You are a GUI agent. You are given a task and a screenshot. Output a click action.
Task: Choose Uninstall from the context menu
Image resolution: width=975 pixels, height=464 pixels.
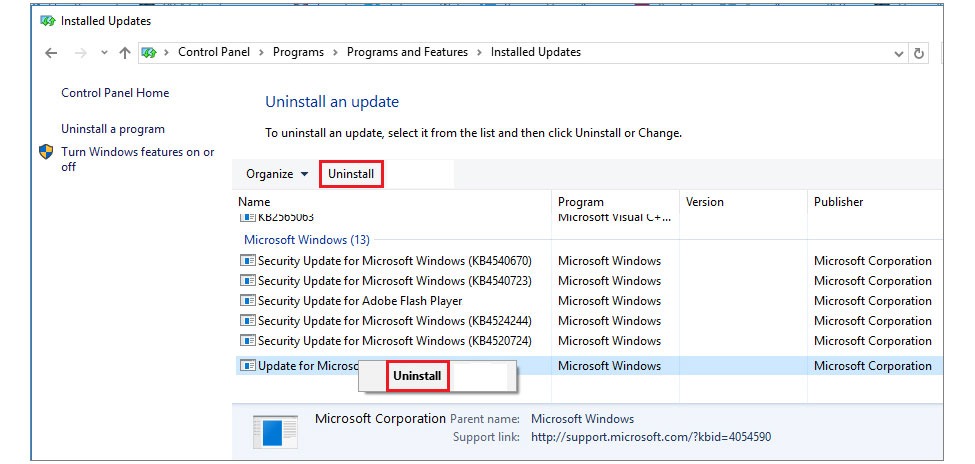(x=417, y=376)
